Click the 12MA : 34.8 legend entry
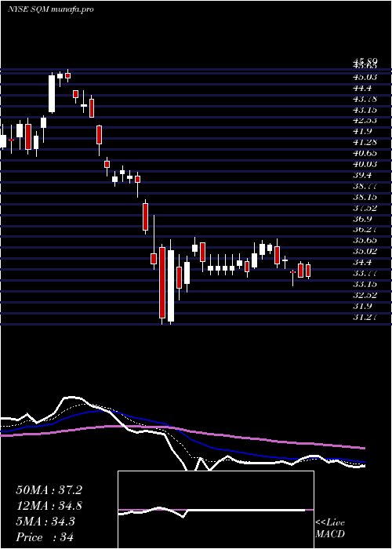The image size is (392, 549). point(49,506)
